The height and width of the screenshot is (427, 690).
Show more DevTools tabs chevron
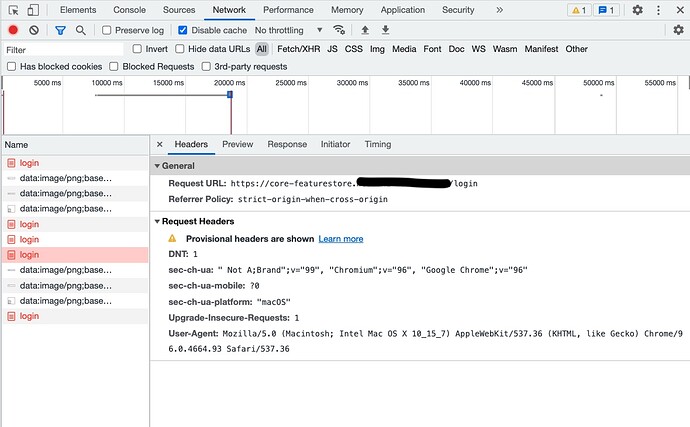(x=499, y=10)
